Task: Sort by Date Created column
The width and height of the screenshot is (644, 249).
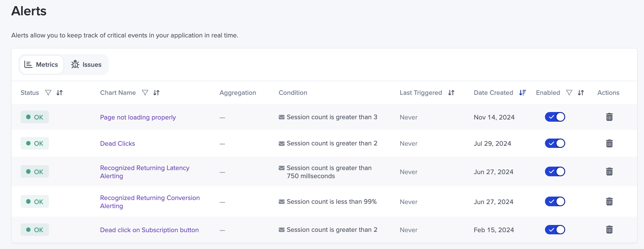Action: 523,93
